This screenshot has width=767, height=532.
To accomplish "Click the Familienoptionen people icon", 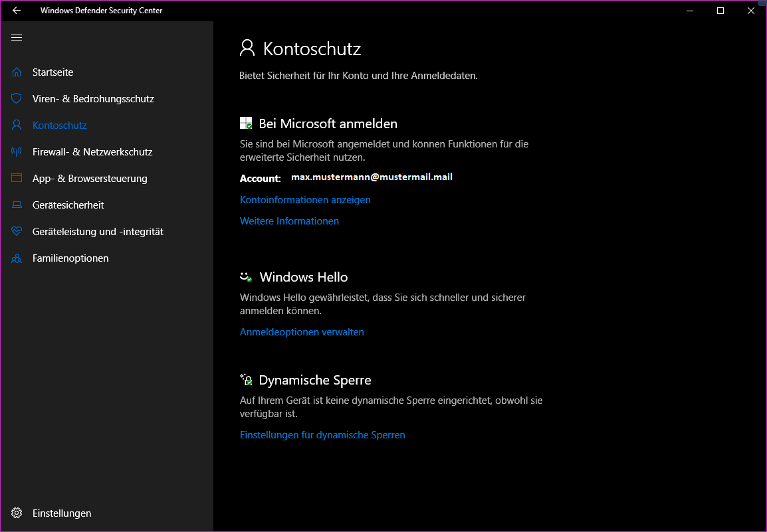I will click(17, 258).
